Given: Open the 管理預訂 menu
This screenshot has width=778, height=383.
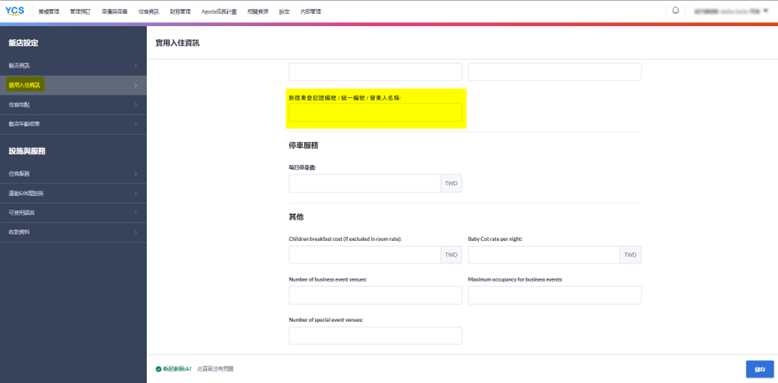Looking at the screenshot, I should pos(80,11).
